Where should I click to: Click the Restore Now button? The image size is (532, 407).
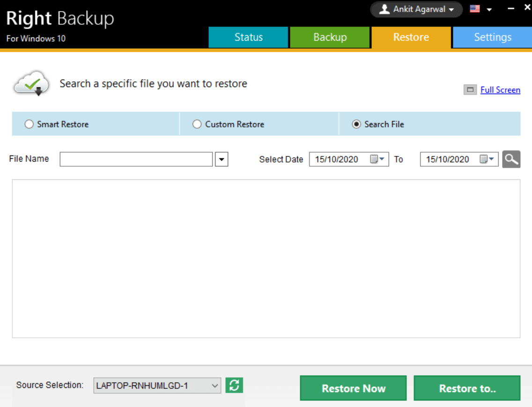pyautogui.click(x=353, y=388)
